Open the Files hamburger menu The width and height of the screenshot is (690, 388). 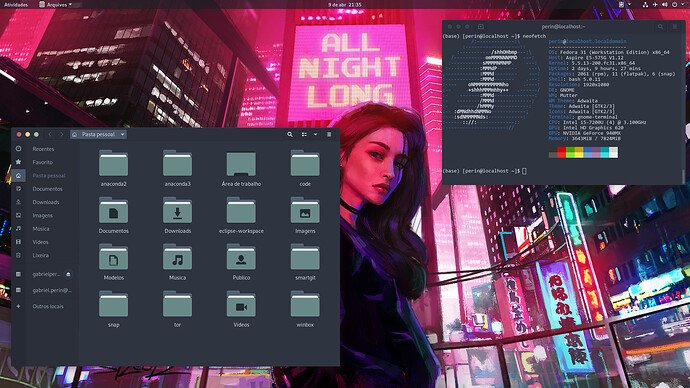(329, 134)
